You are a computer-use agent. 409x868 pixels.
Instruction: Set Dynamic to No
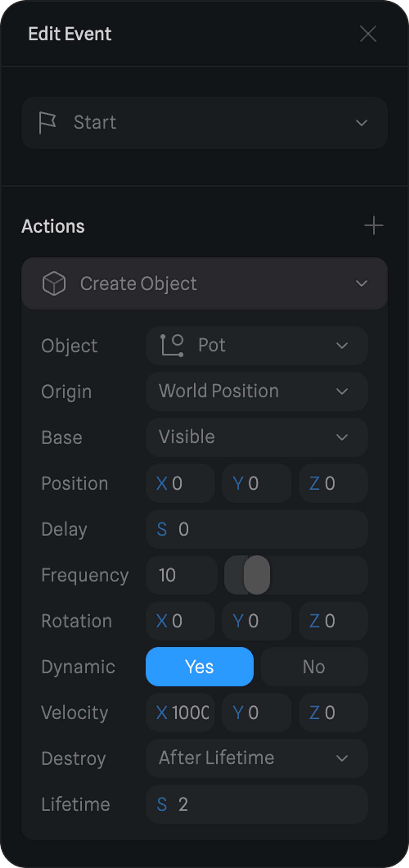(x=314, y=667)
